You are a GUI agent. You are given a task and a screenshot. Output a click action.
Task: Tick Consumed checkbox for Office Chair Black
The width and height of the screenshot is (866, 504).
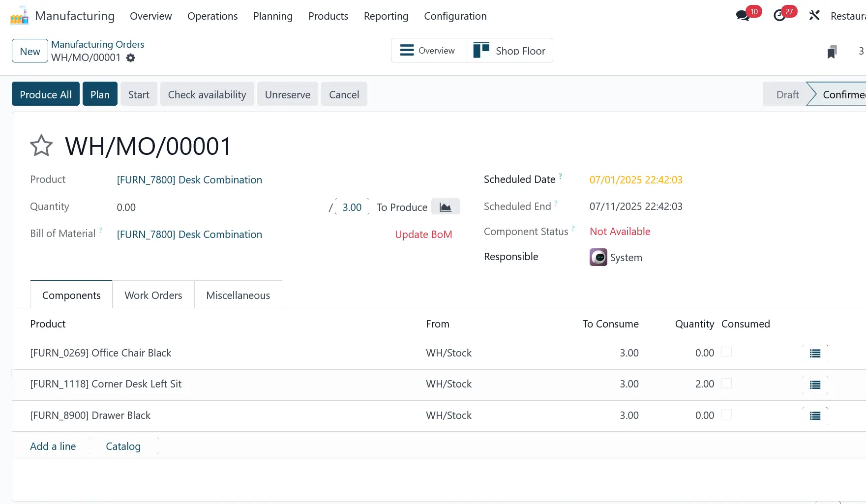726,352
